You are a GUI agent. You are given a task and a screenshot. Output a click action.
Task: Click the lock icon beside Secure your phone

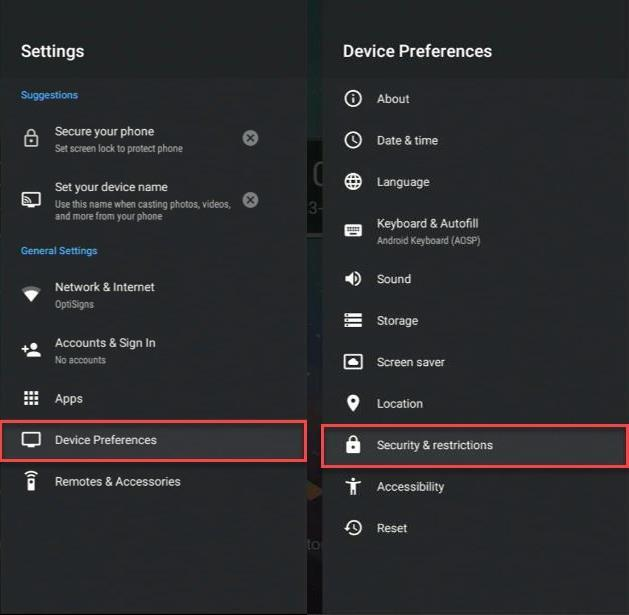(x=31, y=139)
